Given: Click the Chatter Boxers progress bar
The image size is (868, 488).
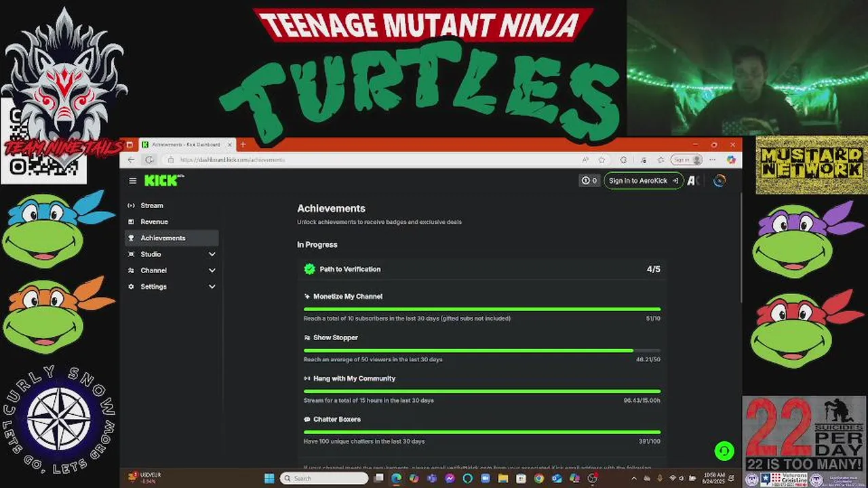Looking at the screenshot, I should click(x=482, y=432).
